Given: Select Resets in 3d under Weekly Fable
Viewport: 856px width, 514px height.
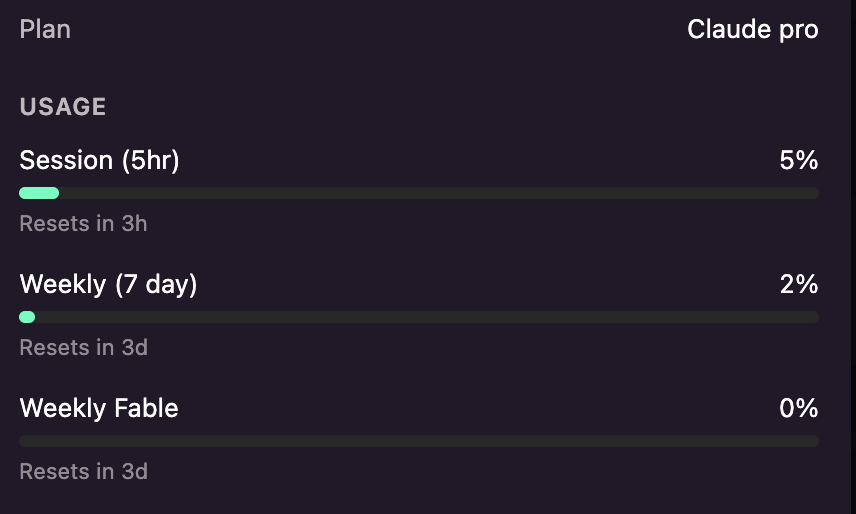Looking at the screenshot, I should pos(84,471).
